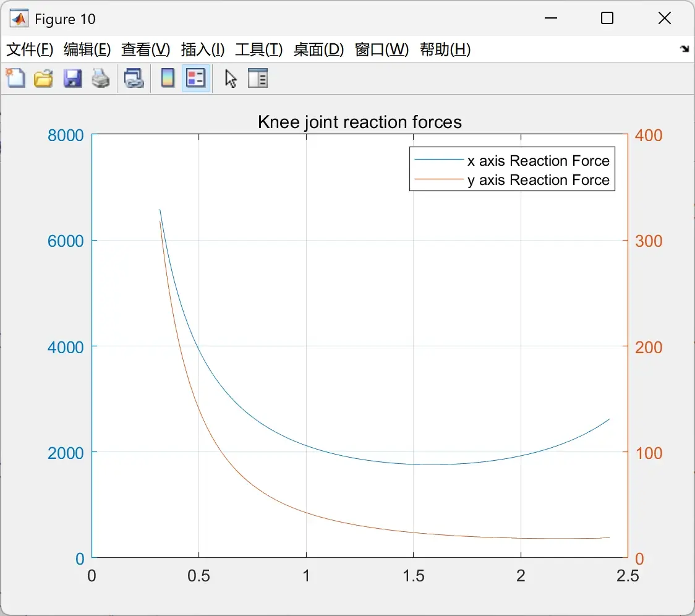695x616 pixels.
Task: Open file with the folder icon
Action: (x=43, y=79)
